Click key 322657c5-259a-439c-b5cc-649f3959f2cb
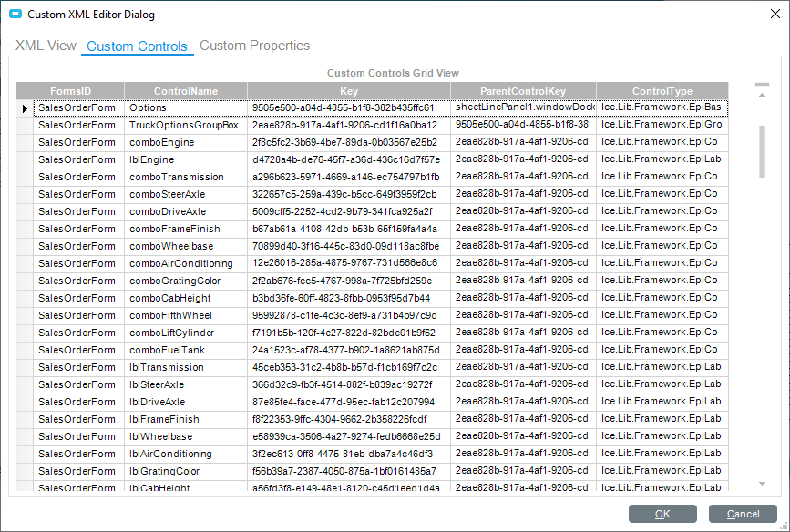This screenshot has width=790, height=532. click(349, 194)
